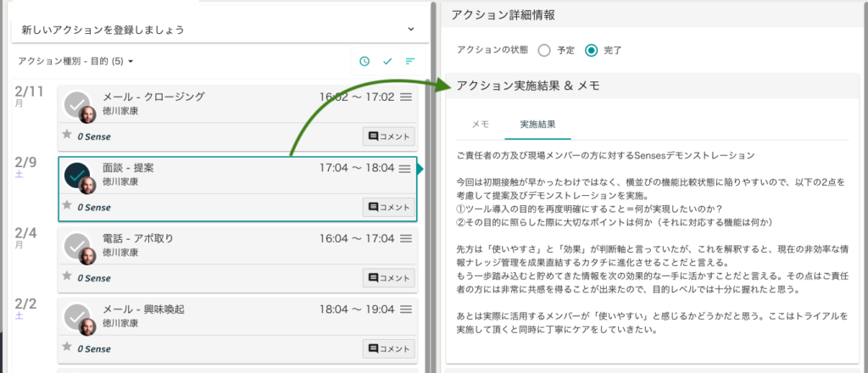Toggle completion circle on メール - 興味喚起 card

(77, 316)
